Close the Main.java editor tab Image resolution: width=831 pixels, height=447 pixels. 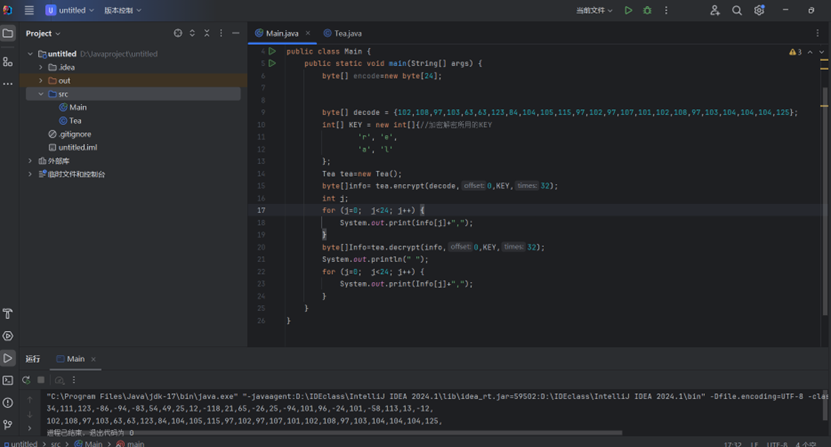tap(308, 33)
